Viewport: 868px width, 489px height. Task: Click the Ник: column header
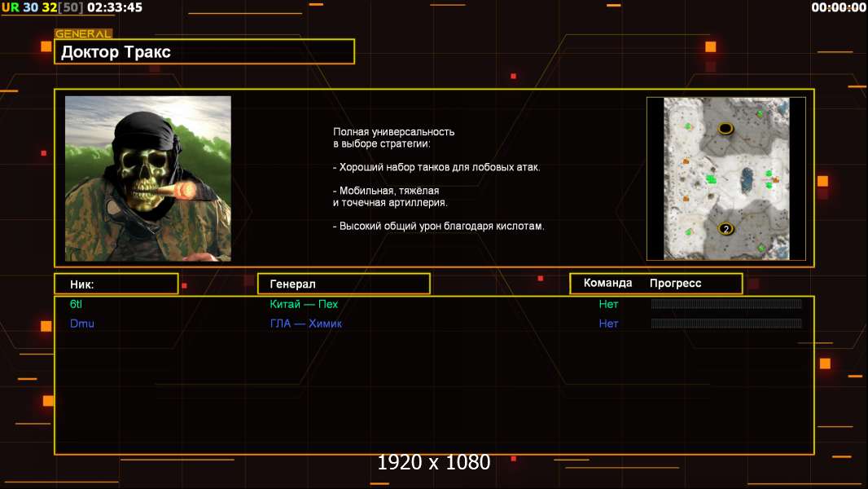(x=116, y=284)
